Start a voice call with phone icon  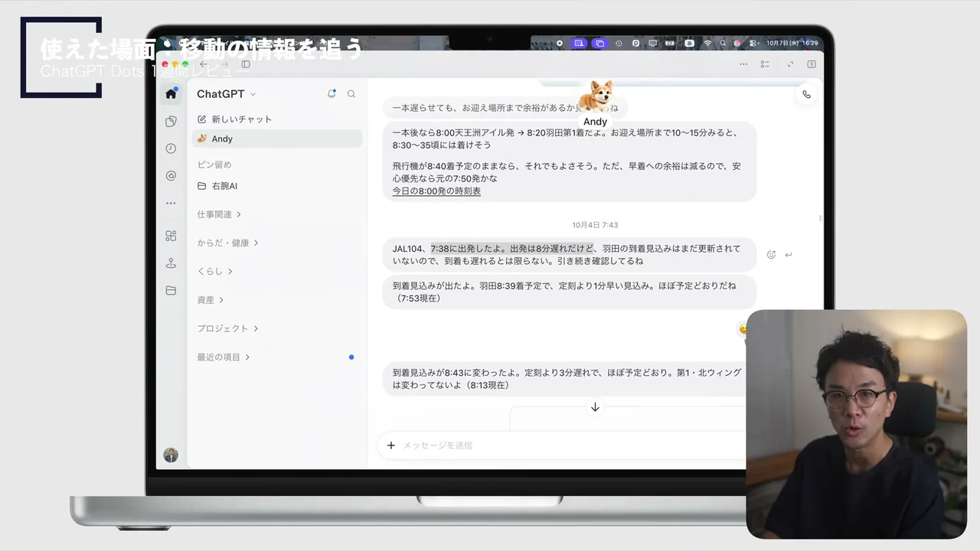(806, 95)
